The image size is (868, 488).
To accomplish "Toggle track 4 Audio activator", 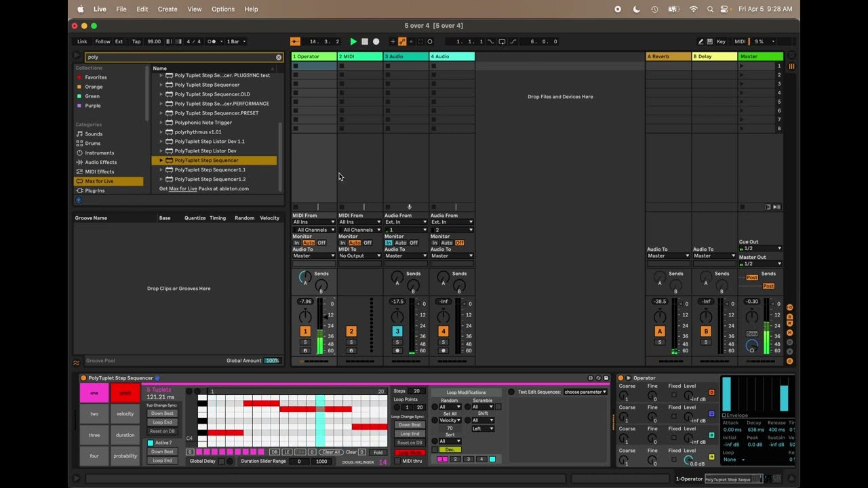I will pos(443,331).
